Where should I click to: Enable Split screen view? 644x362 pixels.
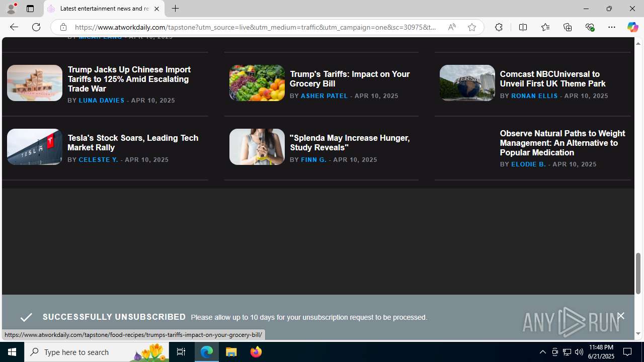[x=523, y=27]
